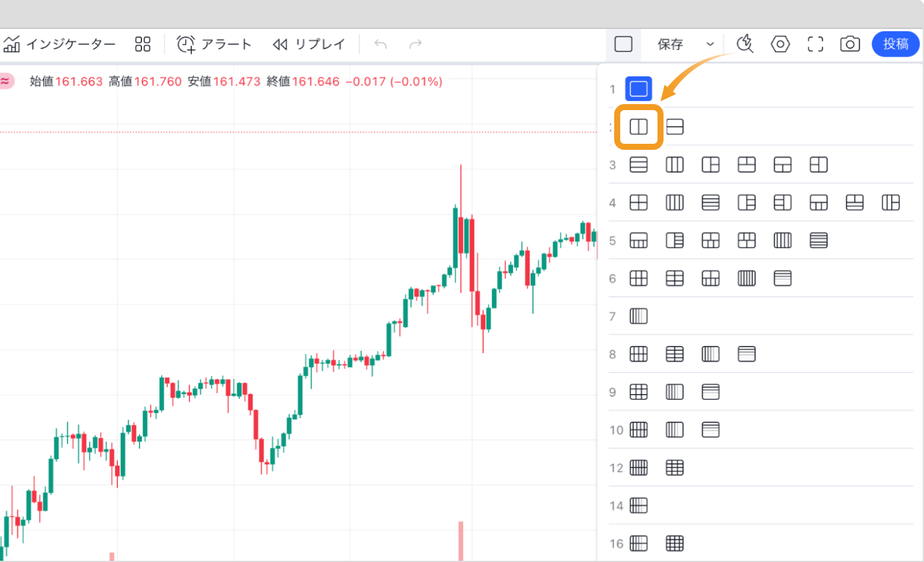Select eight-chart grid: four columns, two rows
Image resolution: width=924 pixels, height=562 pixels.
coord(638,354)
